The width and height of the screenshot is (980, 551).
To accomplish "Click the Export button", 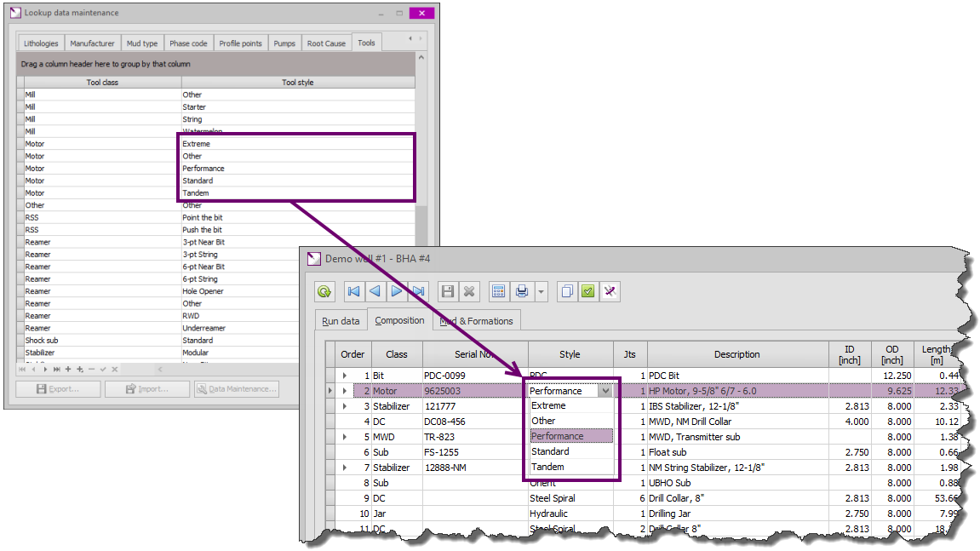I will [58, 389].
